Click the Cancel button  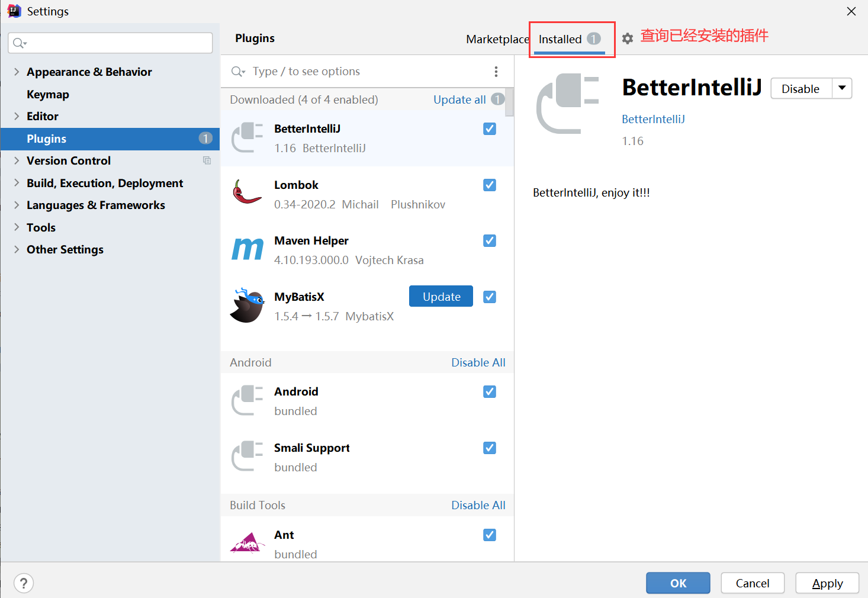tap(753, 583)
